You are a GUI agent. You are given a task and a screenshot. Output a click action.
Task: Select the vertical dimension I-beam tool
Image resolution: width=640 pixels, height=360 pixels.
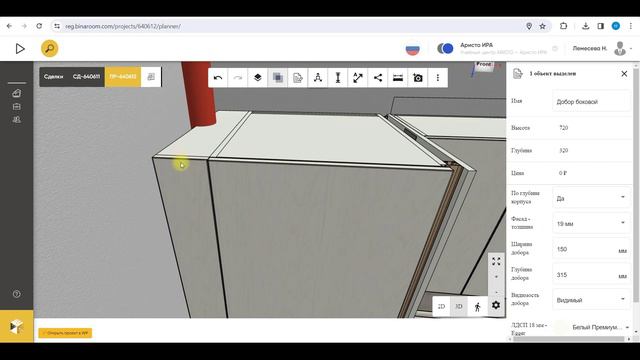click(338, 78)
